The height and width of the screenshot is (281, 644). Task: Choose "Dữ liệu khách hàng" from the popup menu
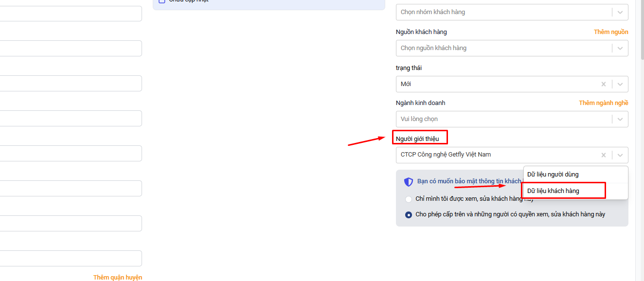(553, 191)
